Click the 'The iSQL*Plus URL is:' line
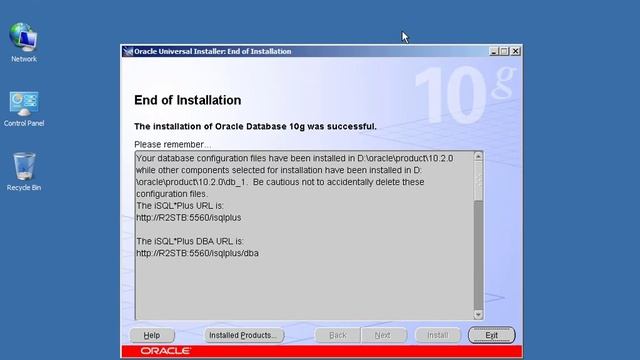This screenshot has width=640, height=360. click(180, 206)
